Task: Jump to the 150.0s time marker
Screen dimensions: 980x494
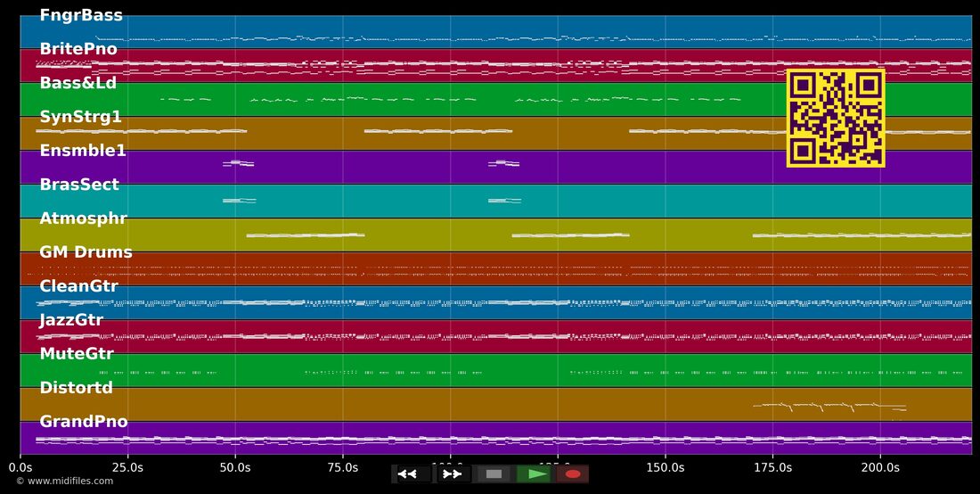Action: 666,467
